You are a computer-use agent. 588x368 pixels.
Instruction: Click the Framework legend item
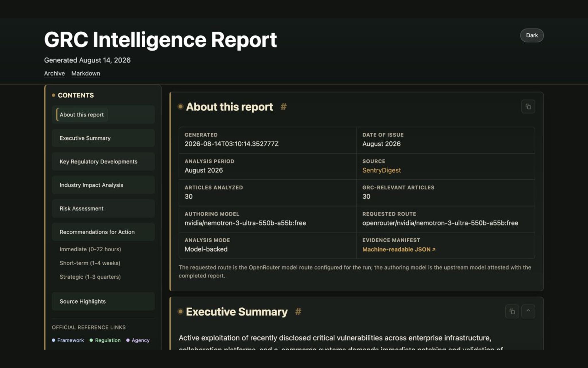68,340
